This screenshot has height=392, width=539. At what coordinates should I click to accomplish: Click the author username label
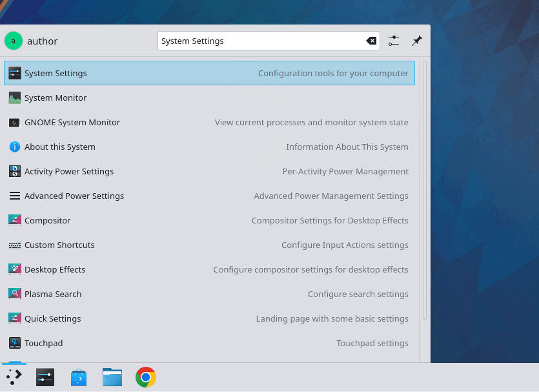43,41
